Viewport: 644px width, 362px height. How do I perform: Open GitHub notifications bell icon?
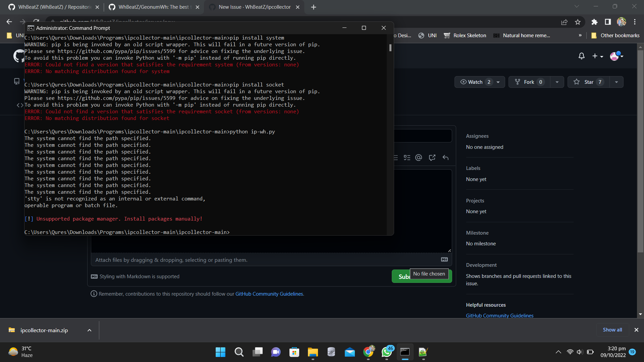coord(581,56)
